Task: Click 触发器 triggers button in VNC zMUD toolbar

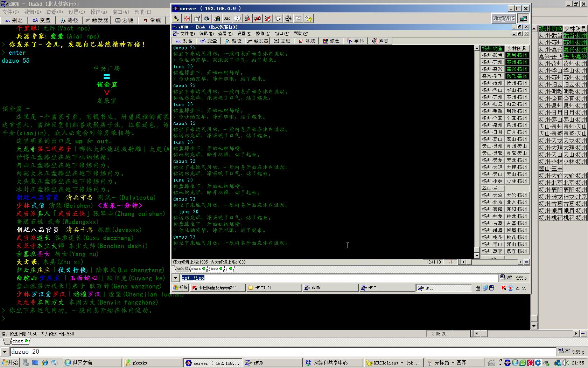Action: [x=258, y=41]
